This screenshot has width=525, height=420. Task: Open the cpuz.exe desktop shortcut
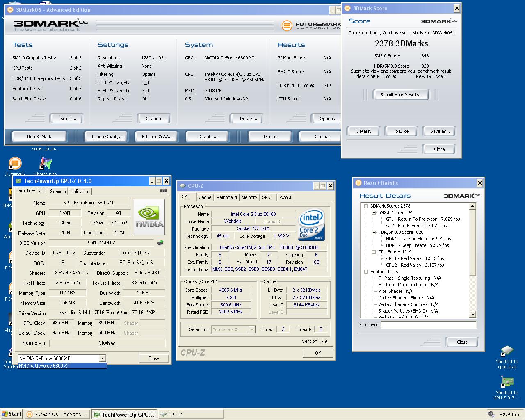(507, 357)
